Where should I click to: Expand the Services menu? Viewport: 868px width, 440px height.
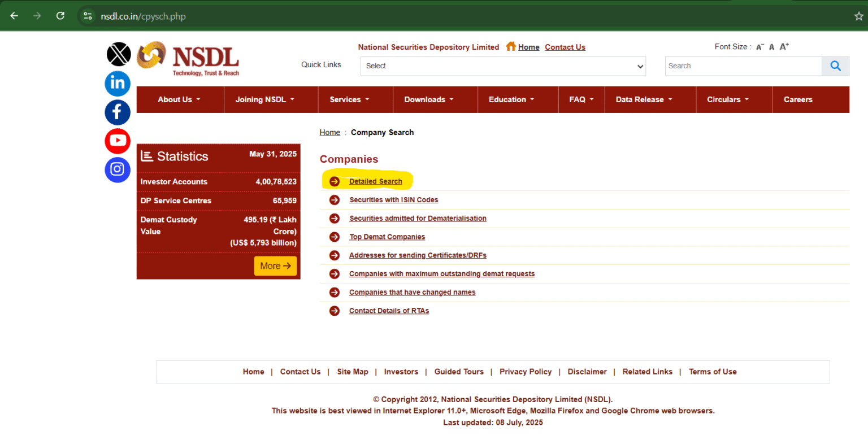[349, 99]
